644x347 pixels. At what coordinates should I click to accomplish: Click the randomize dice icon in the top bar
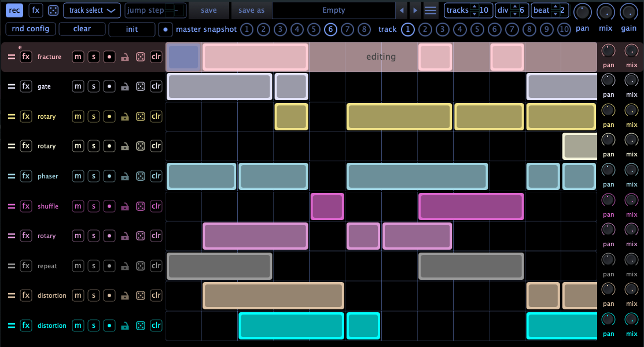tap(53, 10)
